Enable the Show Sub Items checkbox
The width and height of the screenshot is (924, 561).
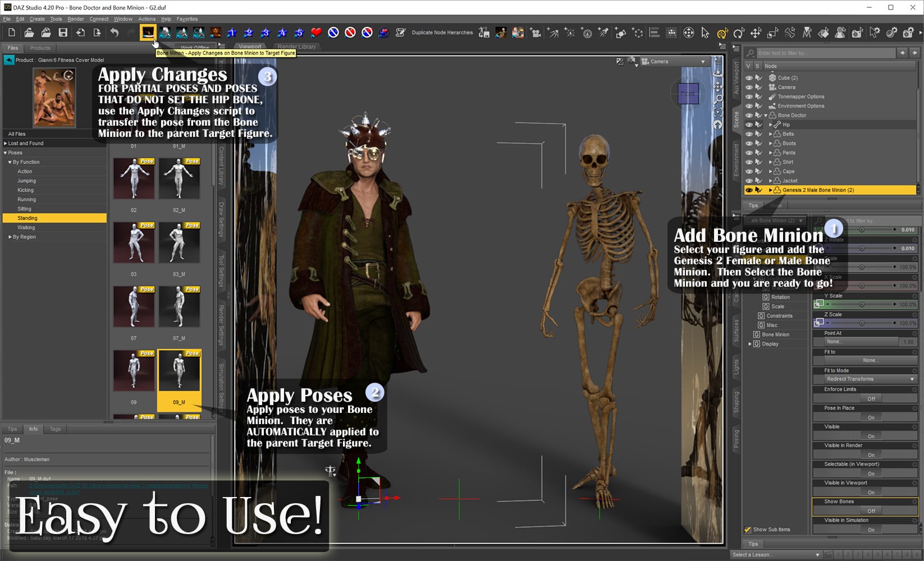pyautogui.click(x=748, y=529)
